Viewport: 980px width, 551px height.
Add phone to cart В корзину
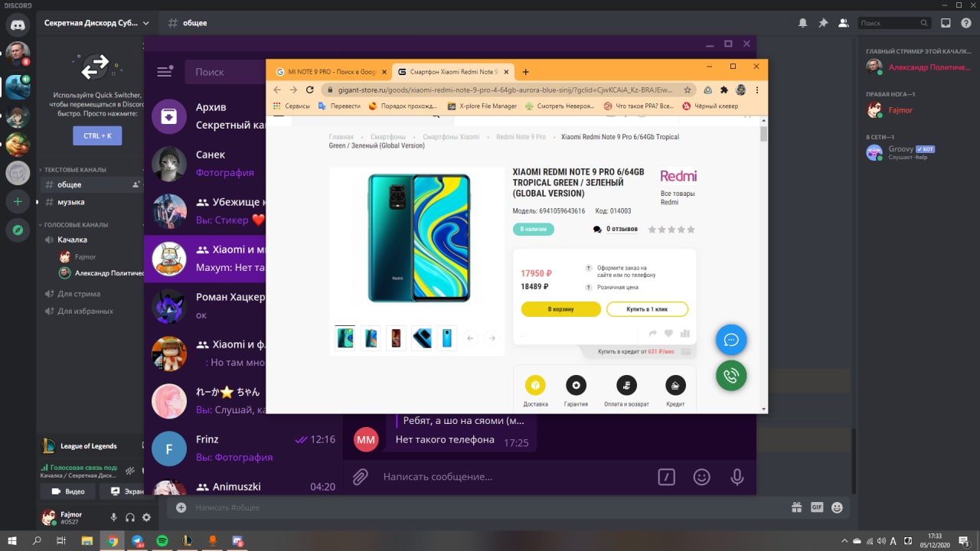coord(561,309)
